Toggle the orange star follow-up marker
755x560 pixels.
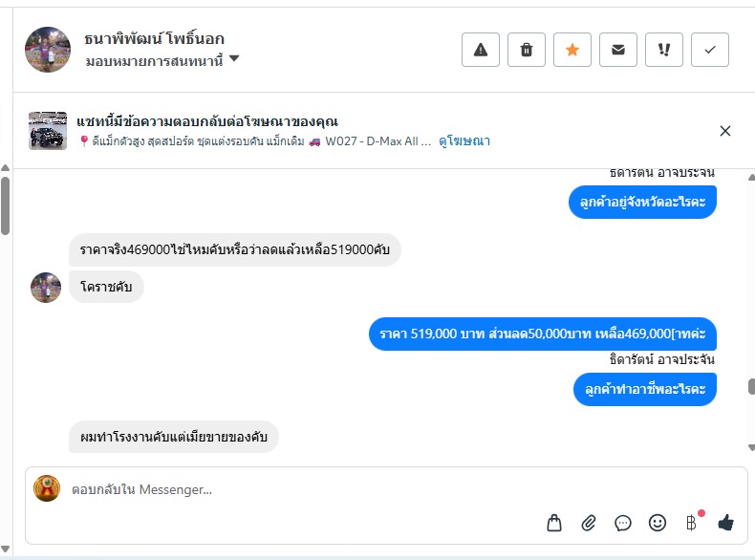pos(572,50)
